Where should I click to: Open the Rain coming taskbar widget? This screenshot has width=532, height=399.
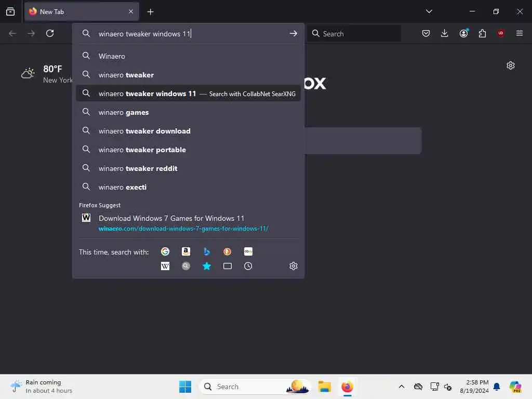41,387
